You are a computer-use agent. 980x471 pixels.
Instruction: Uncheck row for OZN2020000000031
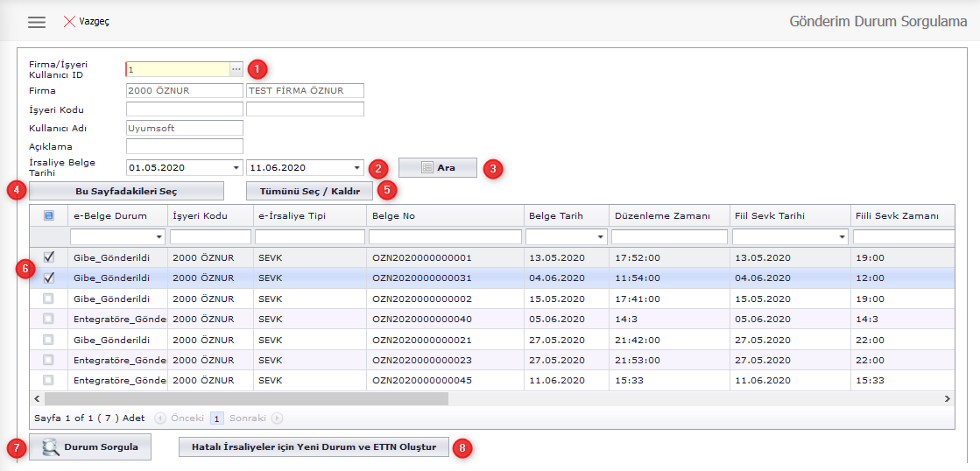click(48, 278)
